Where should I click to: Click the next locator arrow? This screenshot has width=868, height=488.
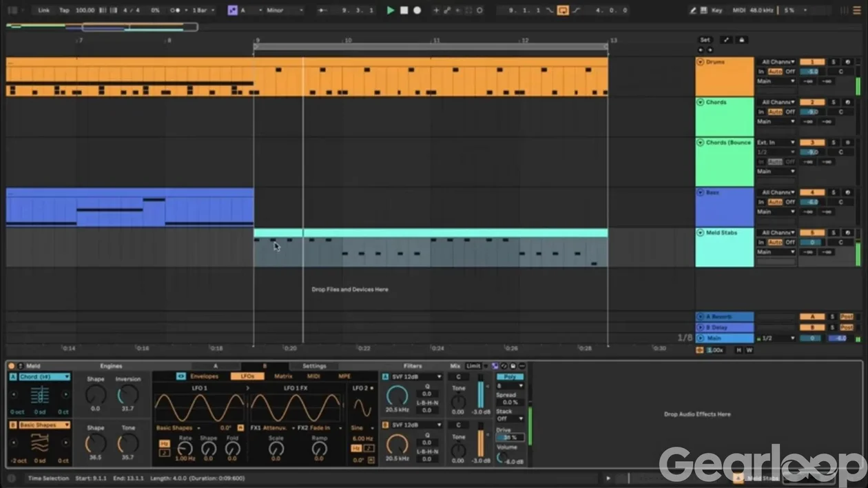[x=710, y=50]
